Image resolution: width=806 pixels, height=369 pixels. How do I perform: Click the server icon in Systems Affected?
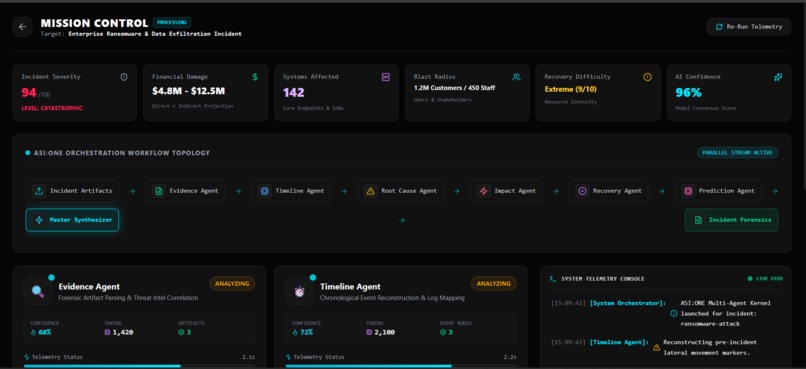(x=386, y=77)
